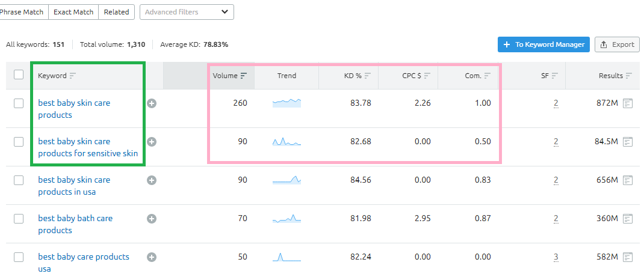Screen dimensions: 644x277
Task: Check the box for 'best baby care products usa'
Action: 19,257
